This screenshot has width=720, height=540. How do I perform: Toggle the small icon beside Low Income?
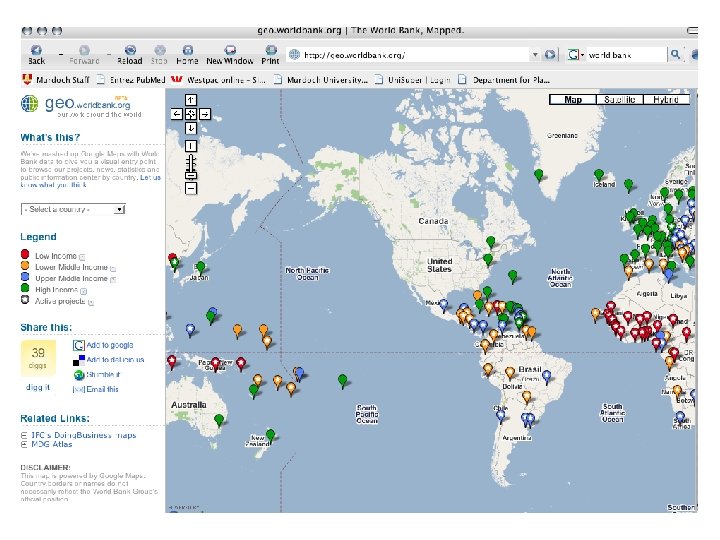82,257
